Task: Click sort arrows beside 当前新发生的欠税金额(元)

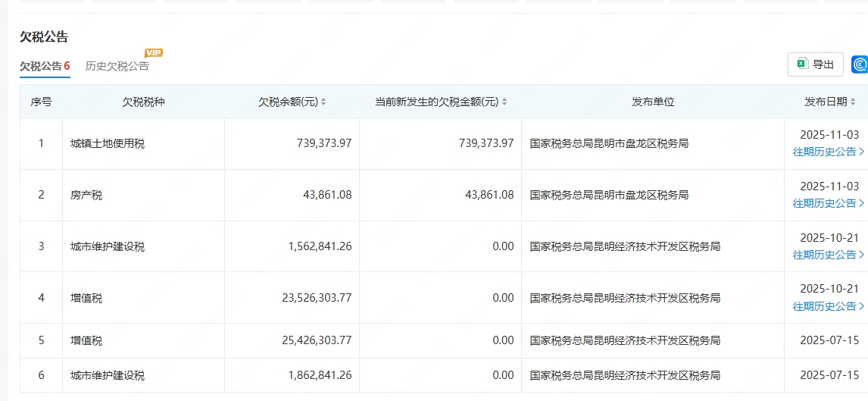Action: tap(504, 102)
